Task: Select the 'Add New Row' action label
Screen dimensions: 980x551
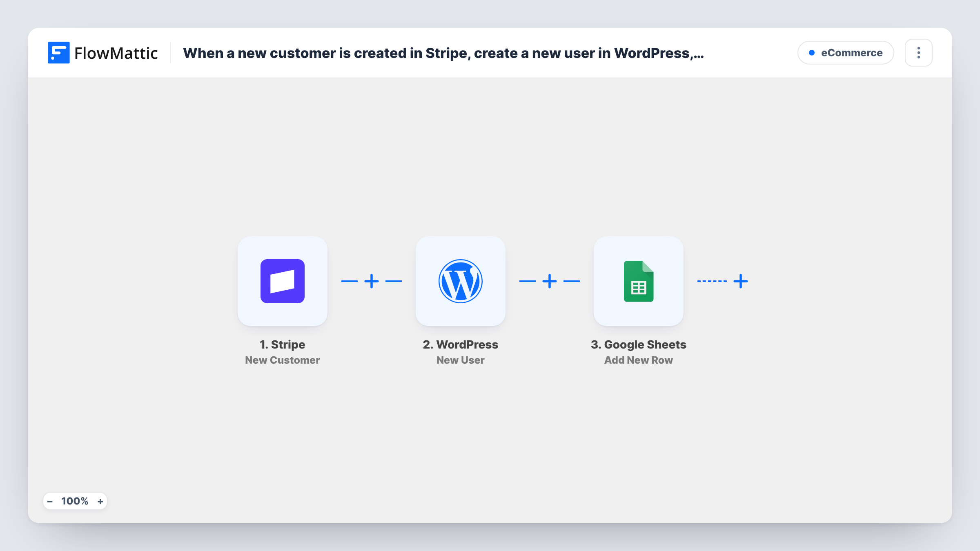Action: pyautogui.click(x=639, y=360)
